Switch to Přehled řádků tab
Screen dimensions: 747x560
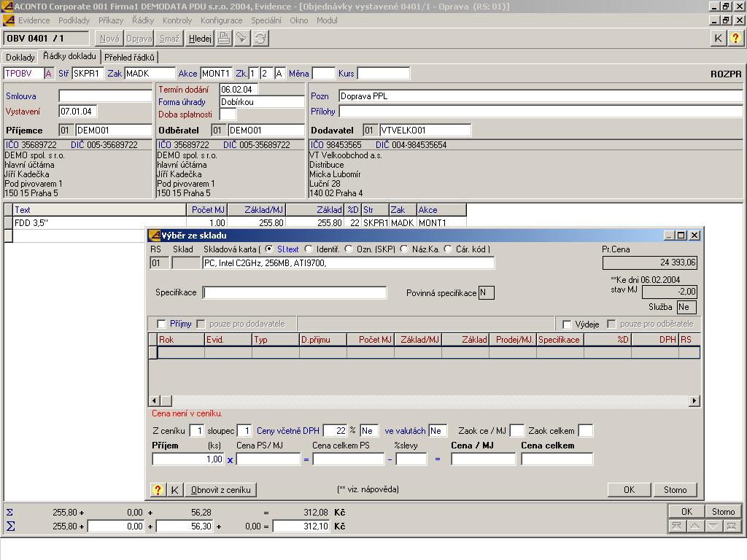pos(129,57)
